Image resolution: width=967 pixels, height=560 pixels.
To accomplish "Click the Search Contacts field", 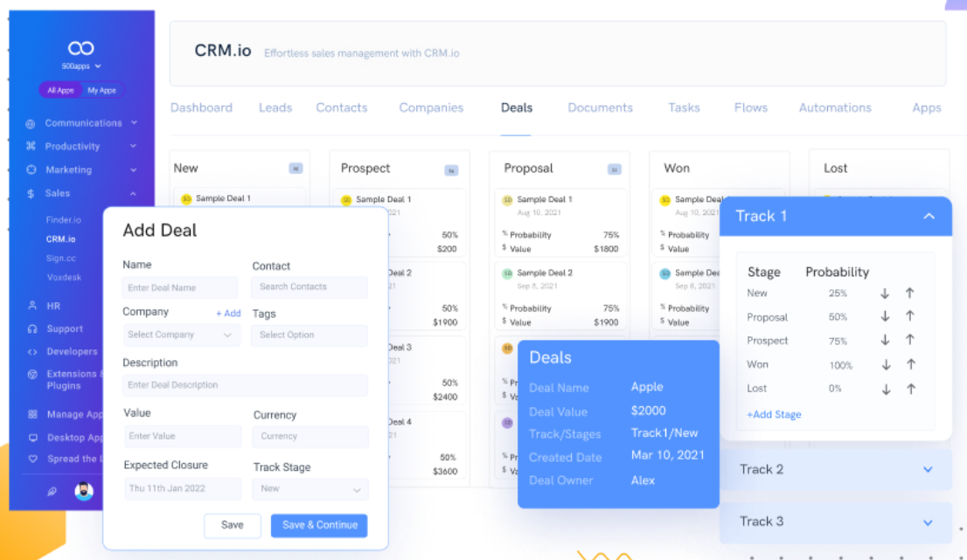I will 310,287.
